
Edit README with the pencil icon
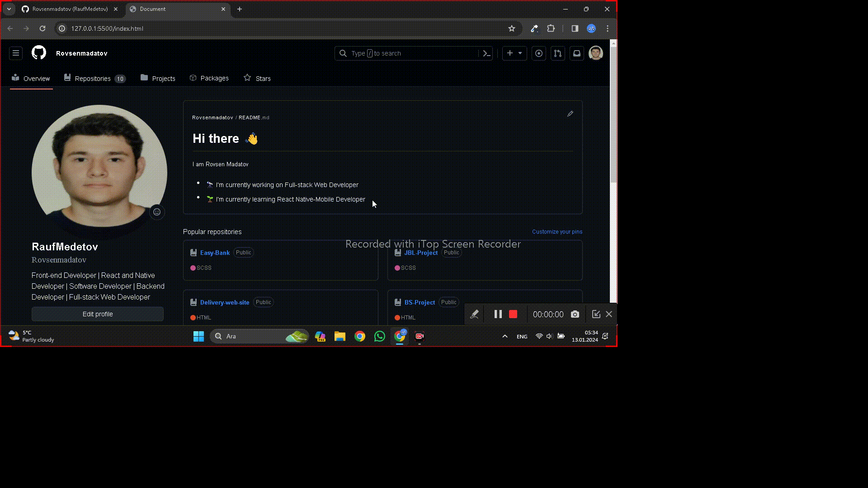pos(570,114)
